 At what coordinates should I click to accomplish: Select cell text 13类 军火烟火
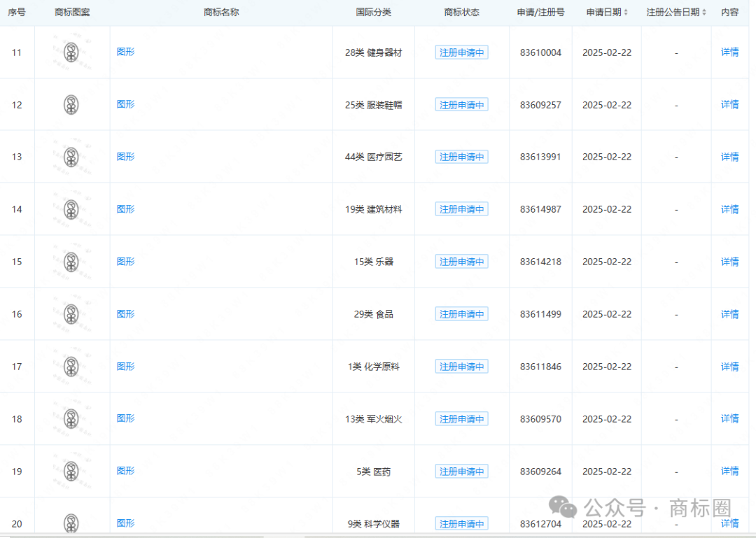point(374,419)
